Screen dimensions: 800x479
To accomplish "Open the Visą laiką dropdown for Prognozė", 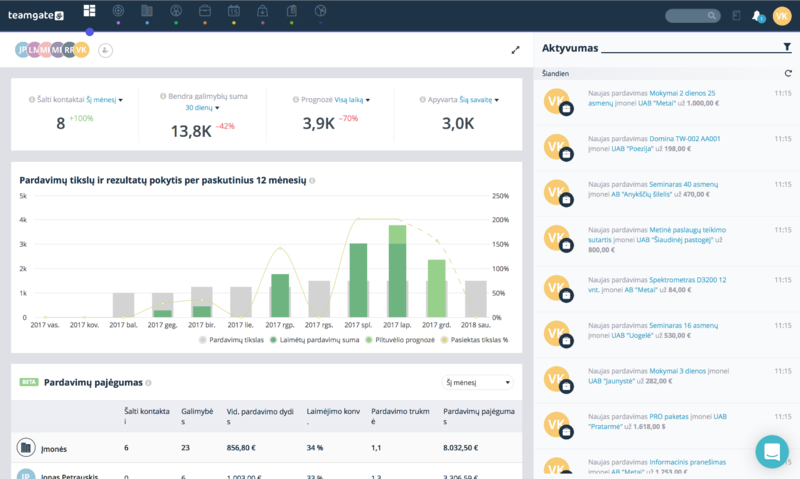I will [x=352, y=100].
